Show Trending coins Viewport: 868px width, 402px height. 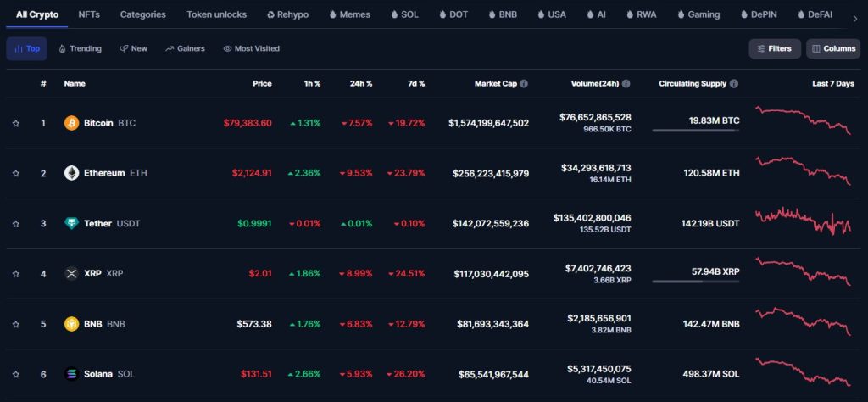click(x=81, y=48)
